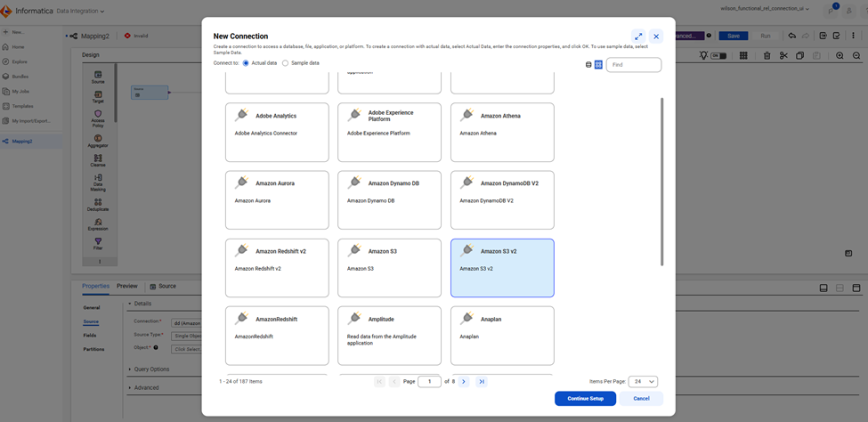Choose Actual data radio option
The height and width of the screenshot is (422, 868).
(x=246, y=63)
